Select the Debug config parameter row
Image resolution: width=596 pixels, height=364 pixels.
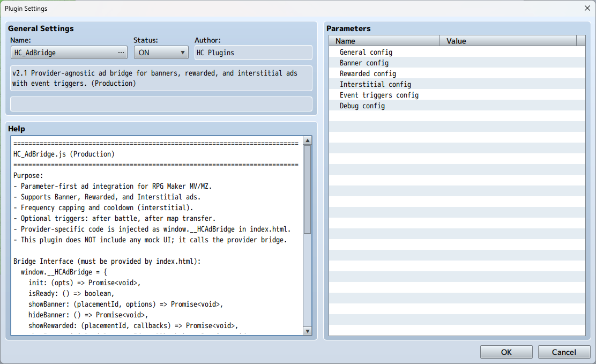tap(457, 106)
